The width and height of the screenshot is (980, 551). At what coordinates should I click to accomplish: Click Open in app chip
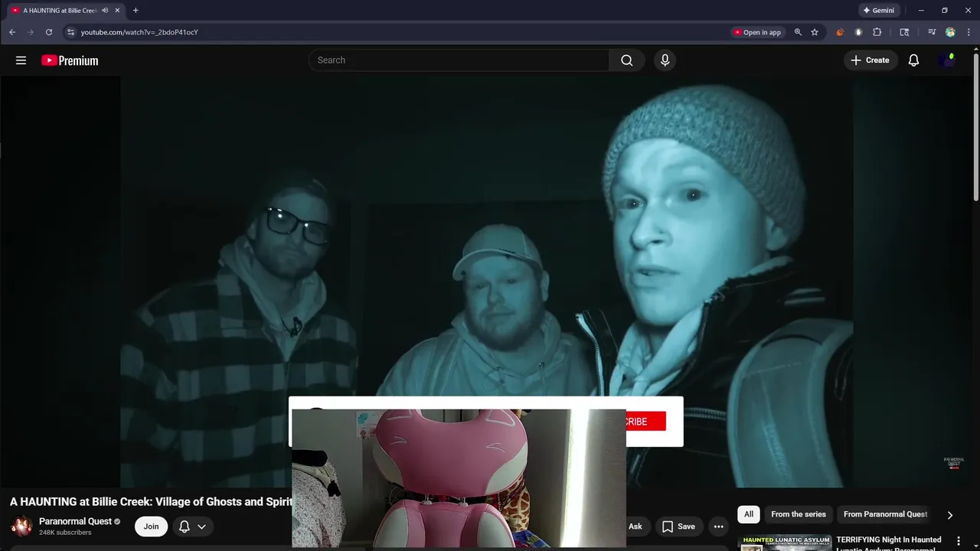(x=757, y=32)
